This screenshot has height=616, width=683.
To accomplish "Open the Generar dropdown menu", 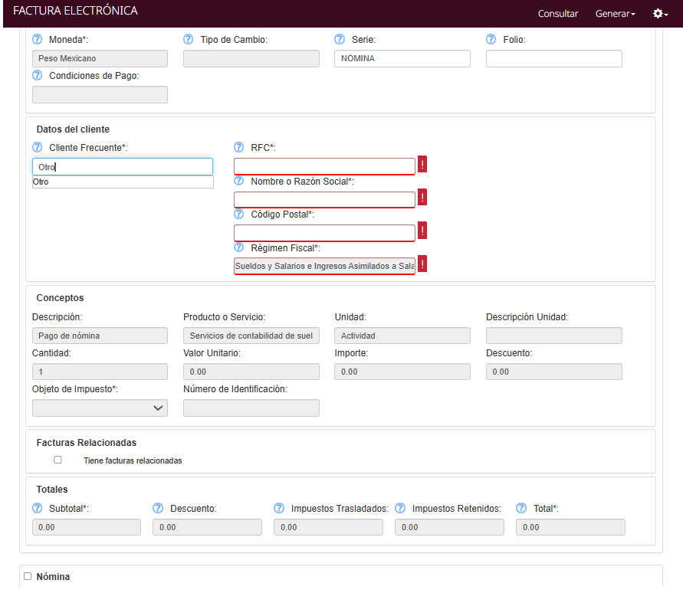I will click(615, 14).
